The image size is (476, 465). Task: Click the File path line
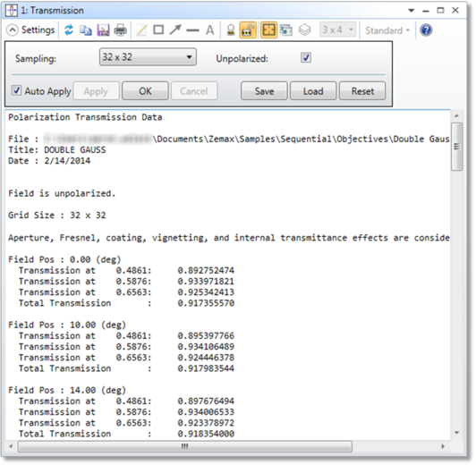pos(229,139)
